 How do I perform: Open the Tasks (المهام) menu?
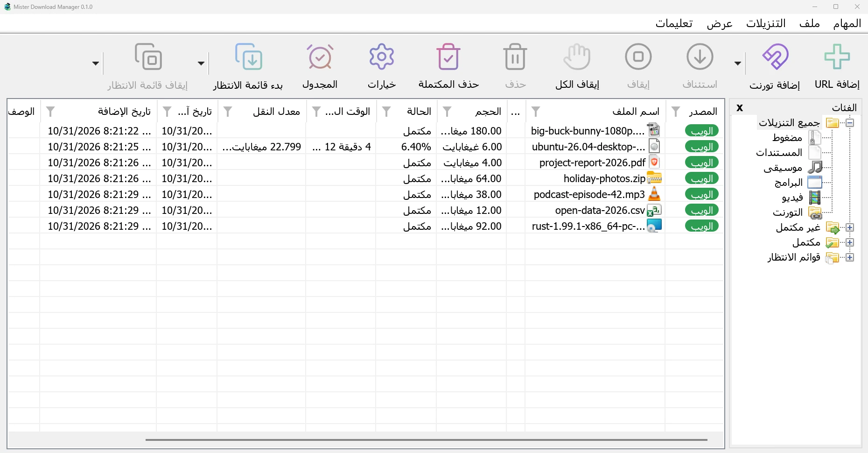click(x=847, y=23)
